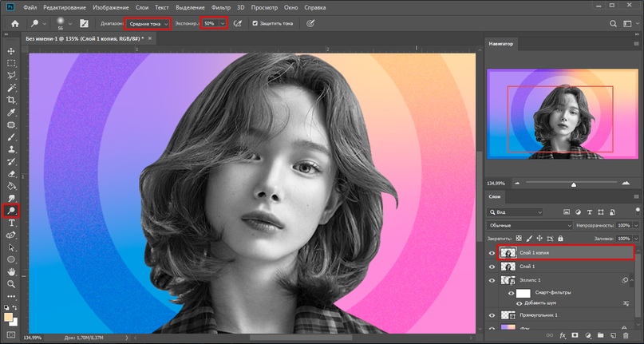644x344 pixels.
Task: Select the Polygonal Lasso tool
Action: [x=11, y=75]
